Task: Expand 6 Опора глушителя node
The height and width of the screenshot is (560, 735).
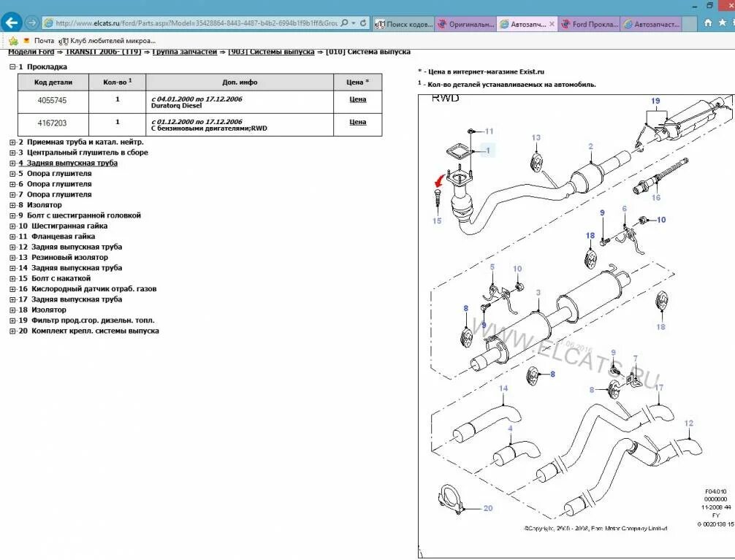Action: pyautogui.click(x=12, y=184)
